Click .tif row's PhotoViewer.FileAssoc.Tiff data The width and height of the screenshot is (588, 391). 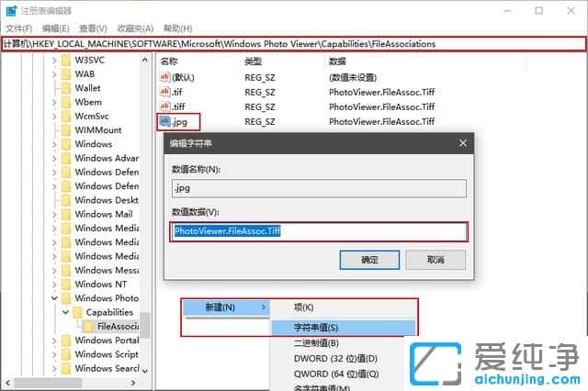(382, 92)
